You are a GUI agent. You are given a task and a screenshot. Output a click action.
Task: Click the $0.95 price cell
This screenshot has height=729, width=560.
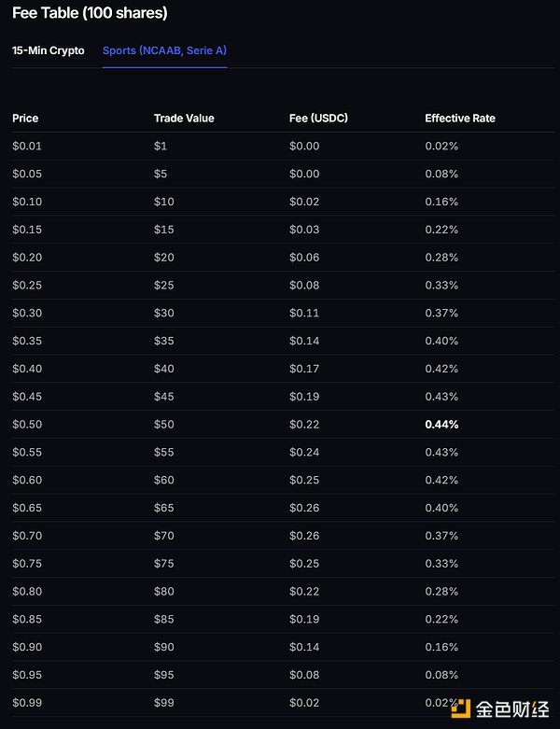(27, 675)
